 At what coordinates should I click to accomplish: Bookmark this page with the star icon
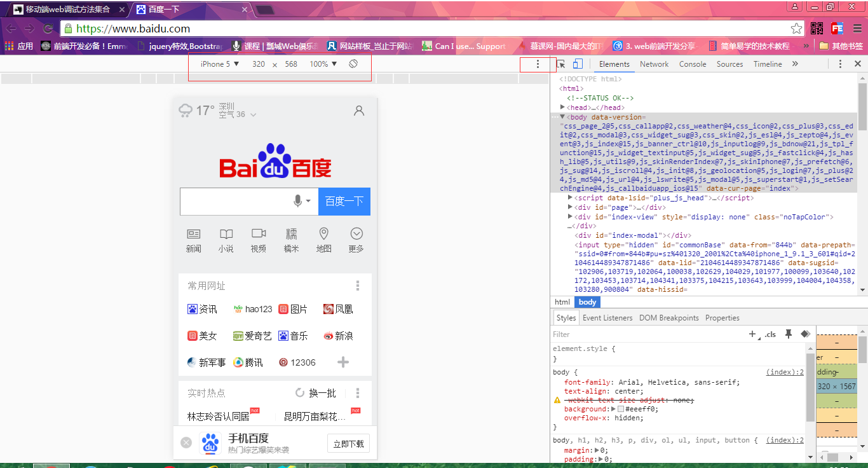coord(796,29)
